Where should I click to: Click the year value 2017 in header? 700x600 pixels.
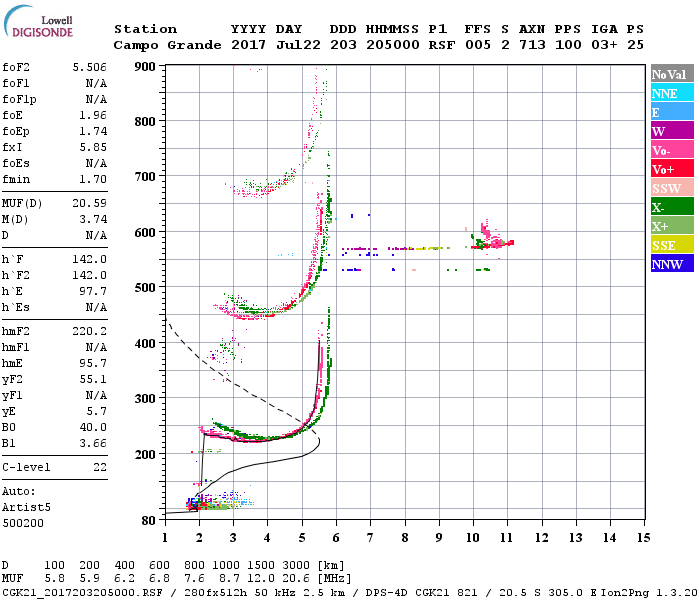248,45
